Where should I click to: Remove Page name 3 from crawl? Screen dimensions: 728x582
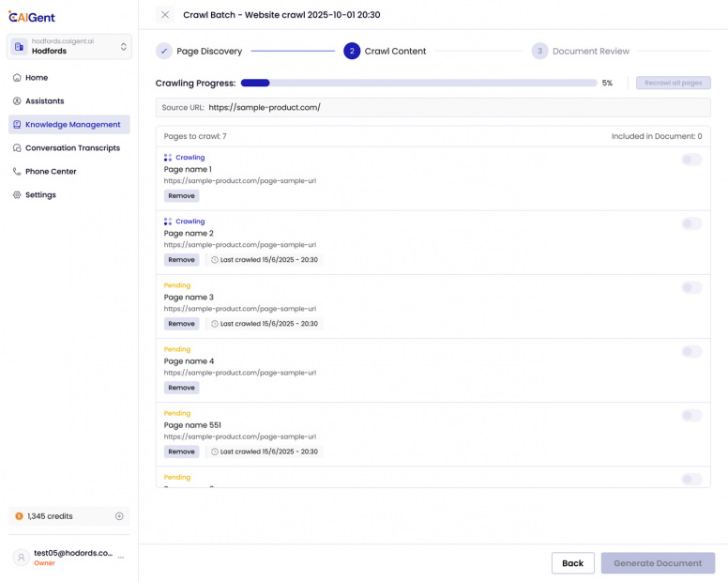[181, 324]
